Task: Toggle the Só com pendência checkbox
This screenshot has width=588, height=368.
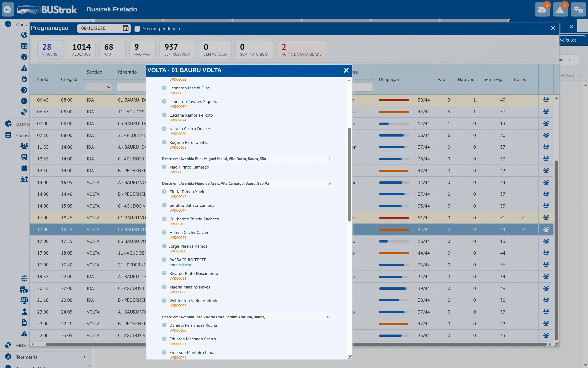Action: 137,29
